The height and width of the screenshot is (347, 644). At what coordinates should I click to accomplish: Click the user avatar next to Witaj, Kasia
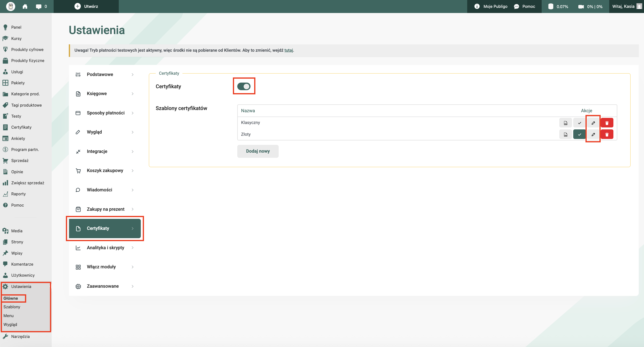tap(639, 7)
